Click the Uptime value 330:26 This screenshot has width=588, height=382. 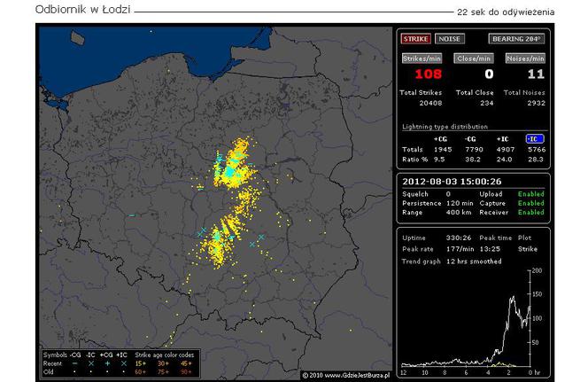pyautogui.click(x=458, y=238)
